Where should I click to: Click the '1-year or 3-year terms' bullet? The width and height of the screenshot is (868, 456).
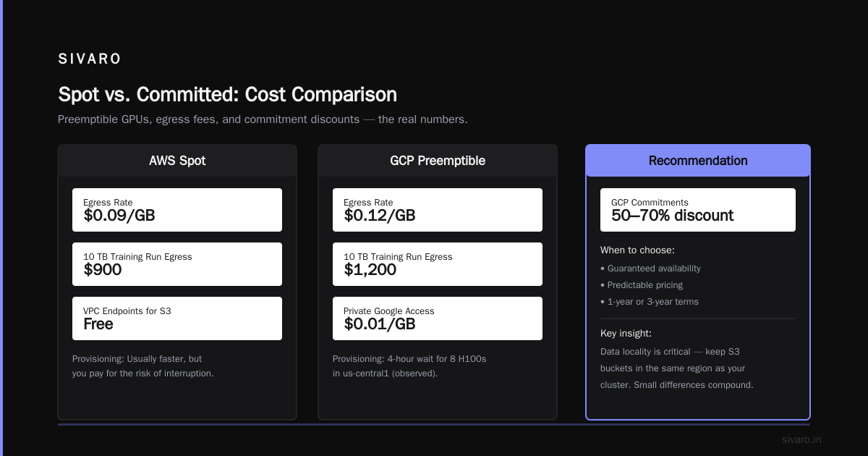click(x=650, y=302)
